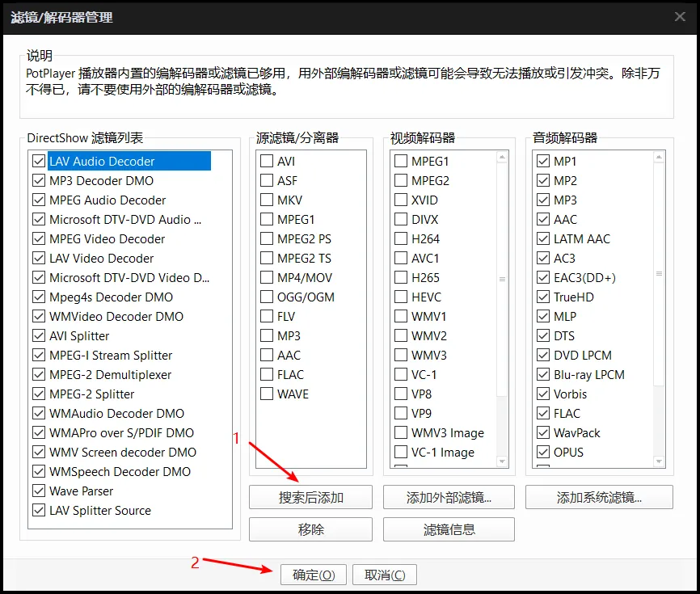The image size is (700, 594).
Task: Click the 添加外部滤镜 button
Action: (449, 497)
